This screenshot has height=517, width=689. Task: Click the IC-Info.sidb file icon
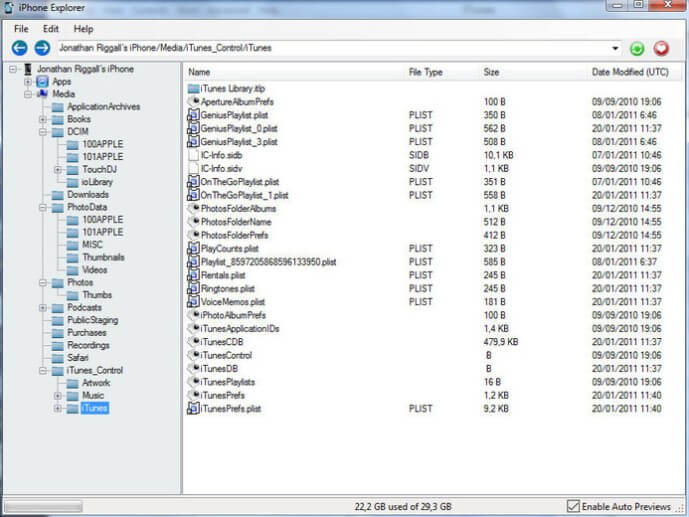point(193,155)
